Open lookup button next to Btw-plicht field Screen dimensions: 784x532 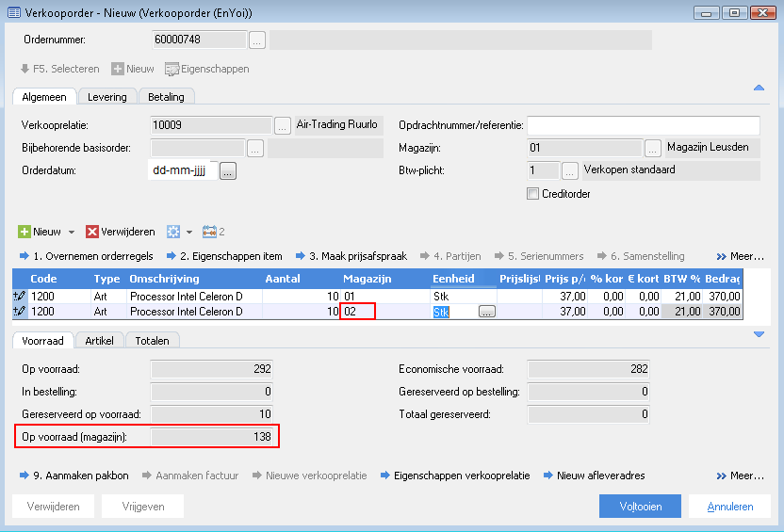point(569,170)
